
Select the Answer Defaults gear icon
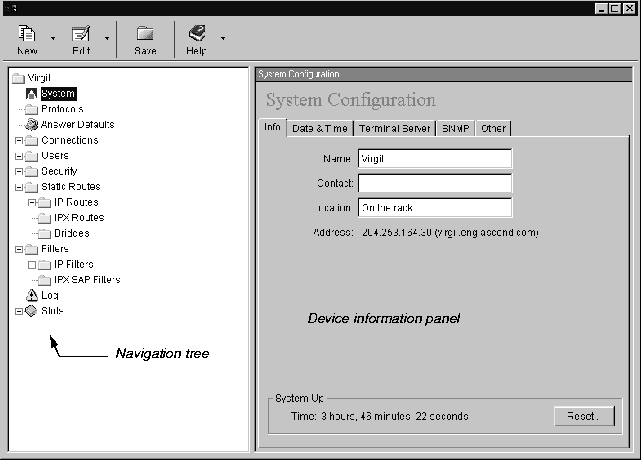[x=31, y=125]
